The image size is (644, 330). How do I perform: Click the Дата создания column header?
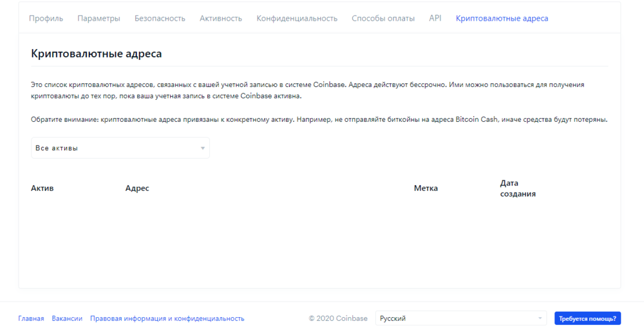tap(518, 188)
